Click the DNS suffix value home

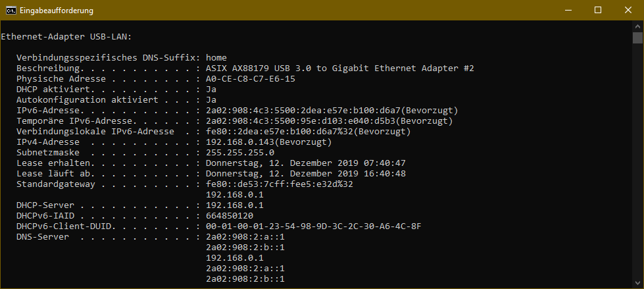coord(216,57)
